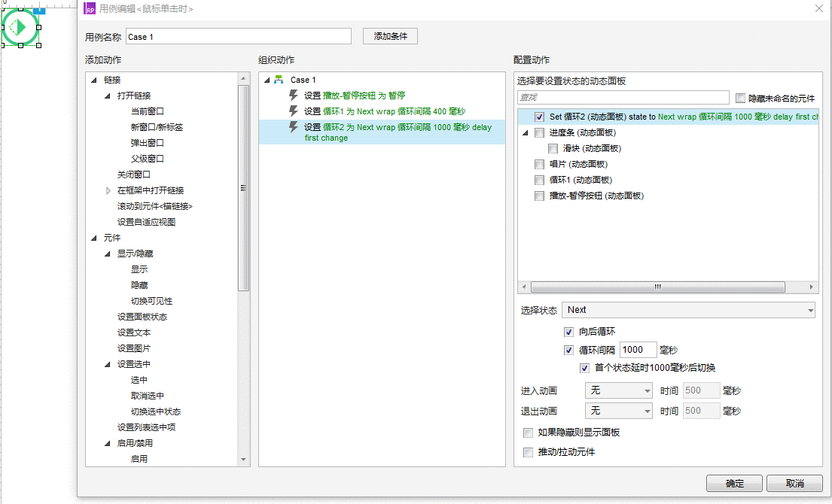Collapse the 显示/隐藏 tree node
This screenshot has width=832, height=504.
coord(107,254)
